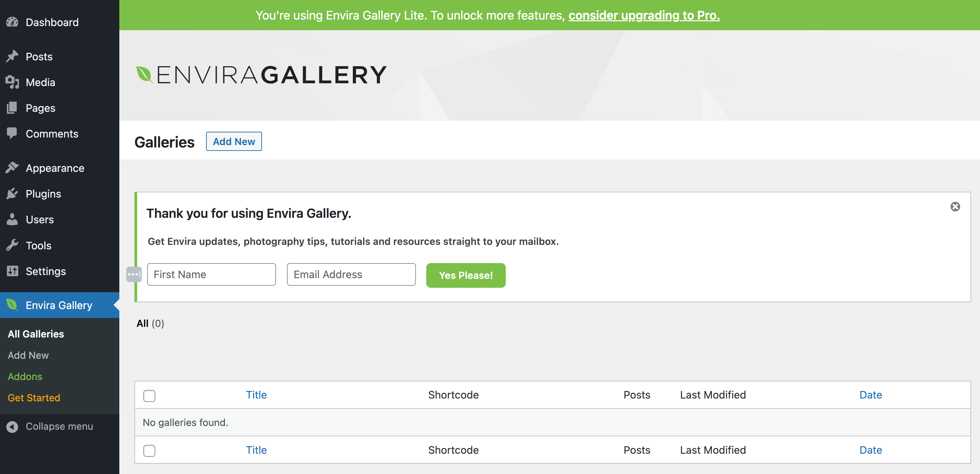Select the Get Started sidebar entry
This screenshot has width=980, height=474.
tap(34, 398)
